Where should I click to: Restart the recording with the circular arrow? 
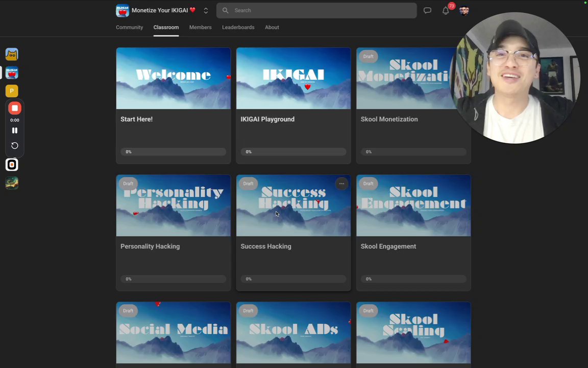[x=15, y=146]
